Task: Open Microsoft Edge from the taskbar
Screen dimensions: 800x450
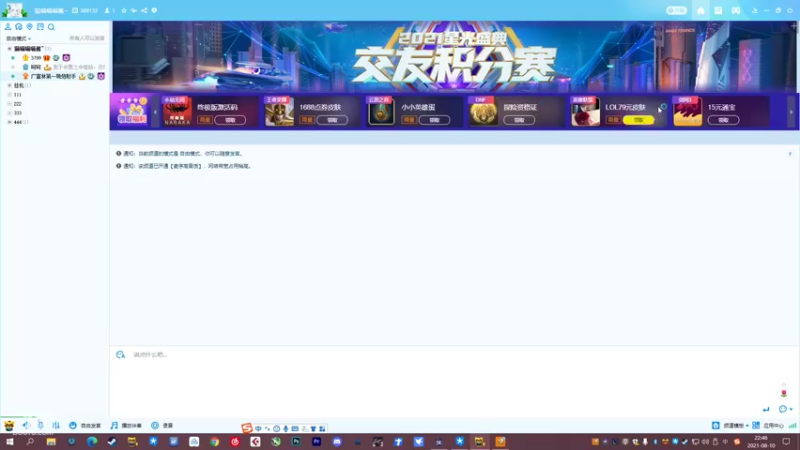Action: coord(92,441)
